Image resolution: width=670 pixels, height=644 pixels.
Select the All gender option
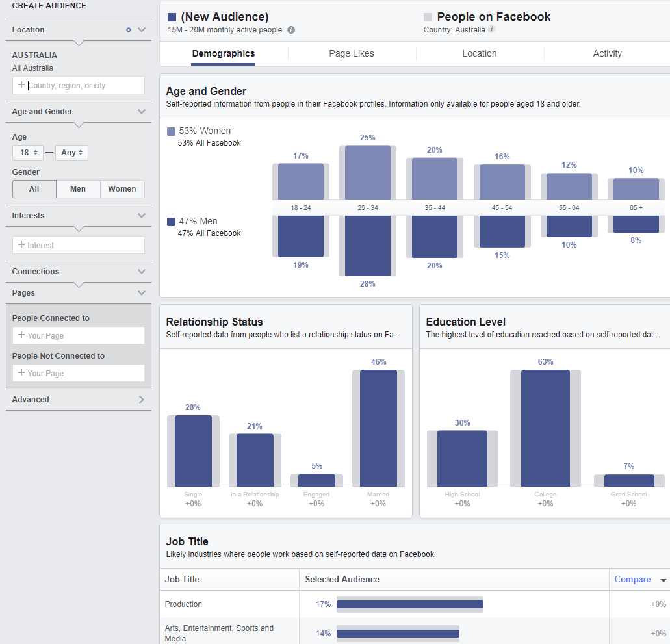click(34, 189)
